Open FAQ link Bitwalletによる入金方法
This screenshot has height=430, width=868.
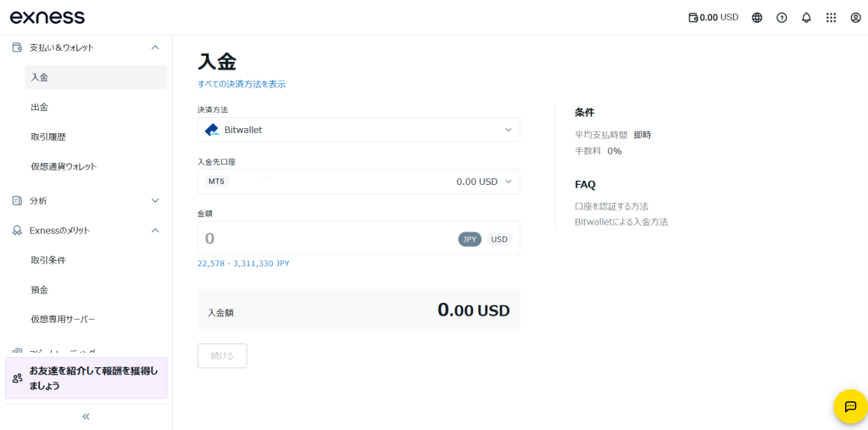click(x=621, y=222)
